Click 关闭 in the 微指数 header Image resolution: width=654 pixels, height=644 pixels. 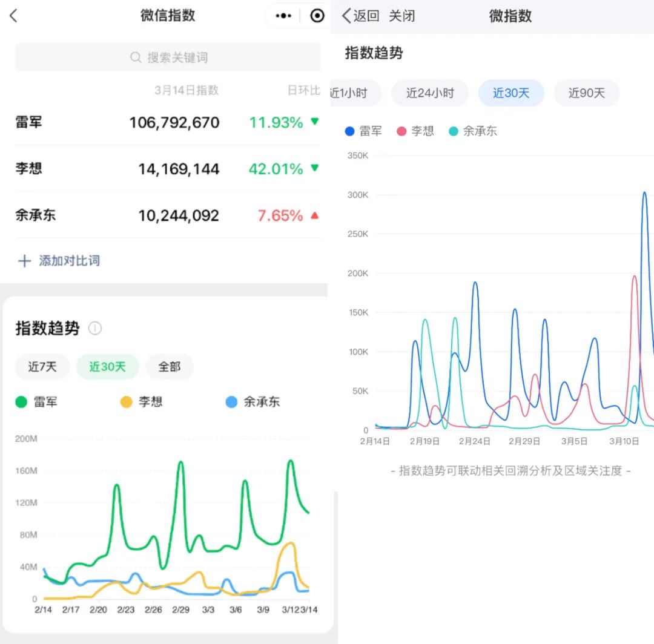point(401,16)
